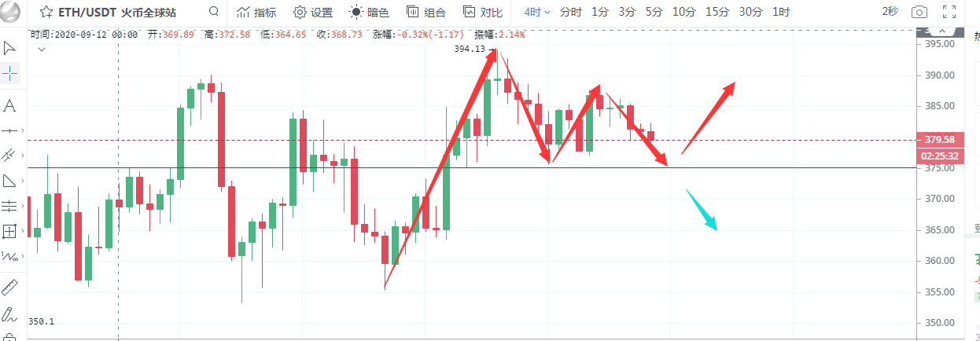Image resolution: width=980 pixels, height=341 pixels.
Task: Select the arrow cursor tool
Action: coord(10,48)
